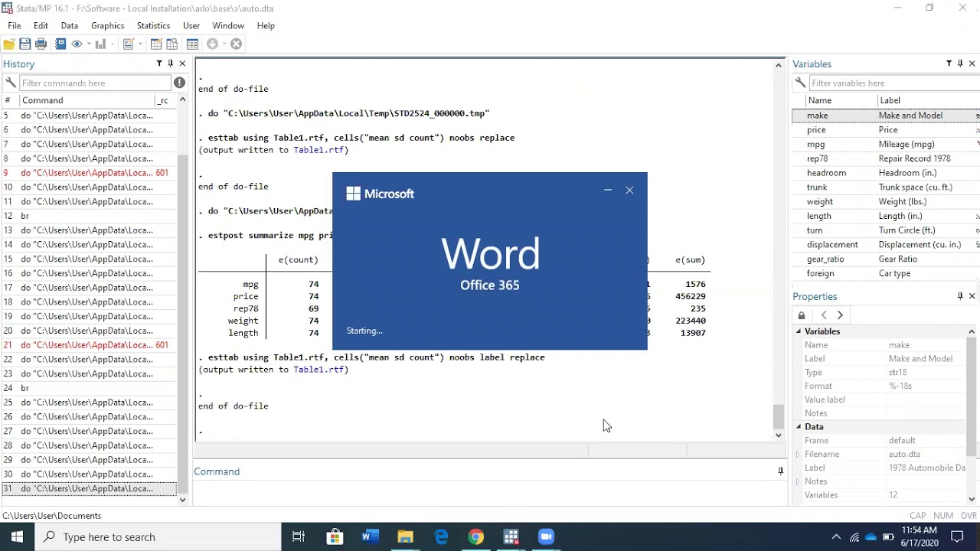Click the Graph bar chart toolbar icon
This screenshot has width=980, height=551.
(100, 44)
